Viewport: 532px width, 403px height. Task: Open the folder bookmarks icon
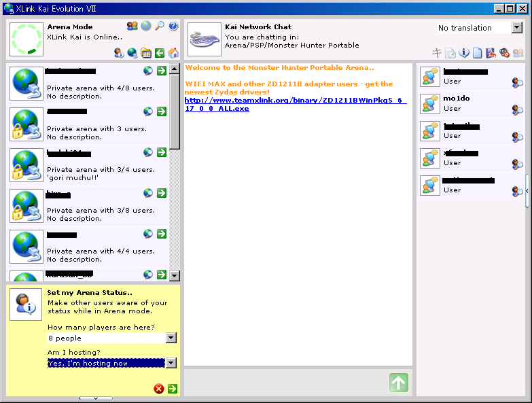click(x=146, y=53)
